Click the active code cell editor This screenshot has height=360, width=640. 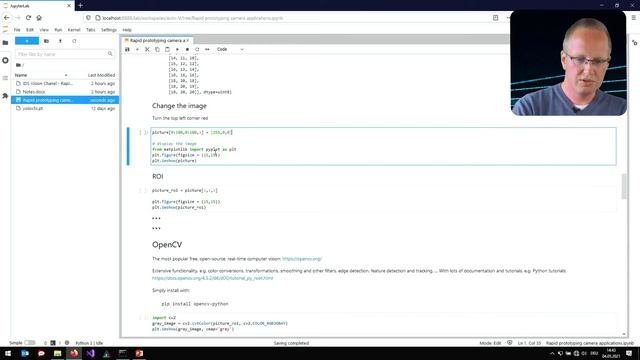pyautogui.click(x=383, y=146)
